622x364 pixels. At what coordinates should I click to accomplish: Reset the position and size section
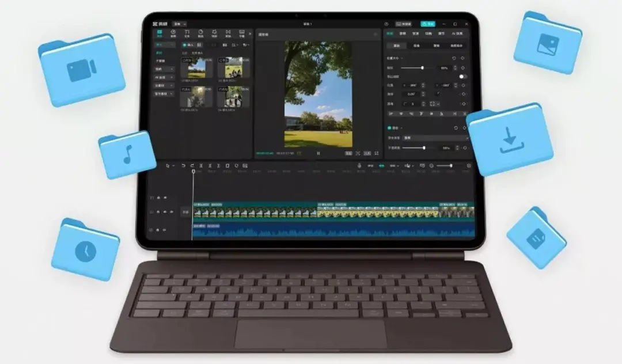coord(454,58)
